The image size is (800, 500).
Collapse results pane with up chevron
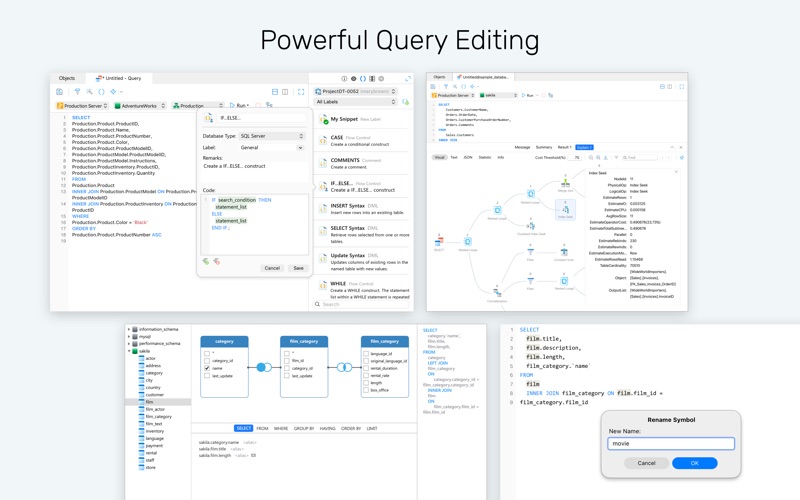672,147
